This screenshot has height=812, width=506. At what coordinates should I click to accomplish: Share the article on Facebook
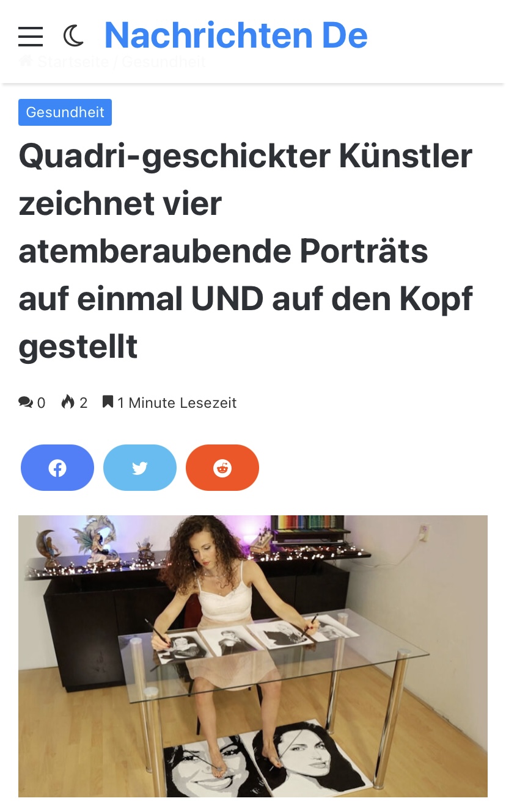[57, 468]
